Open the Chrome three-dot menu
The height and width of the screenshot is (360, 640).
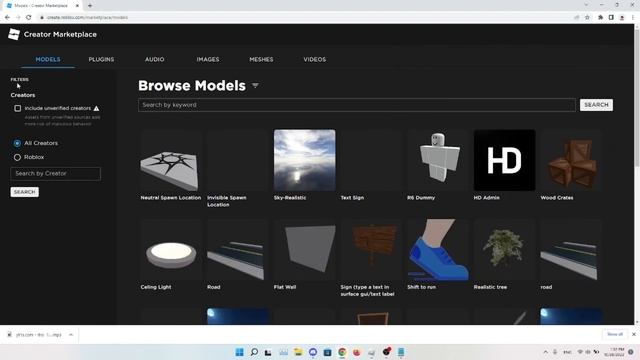pyautogui.click(x=633, y=18)
